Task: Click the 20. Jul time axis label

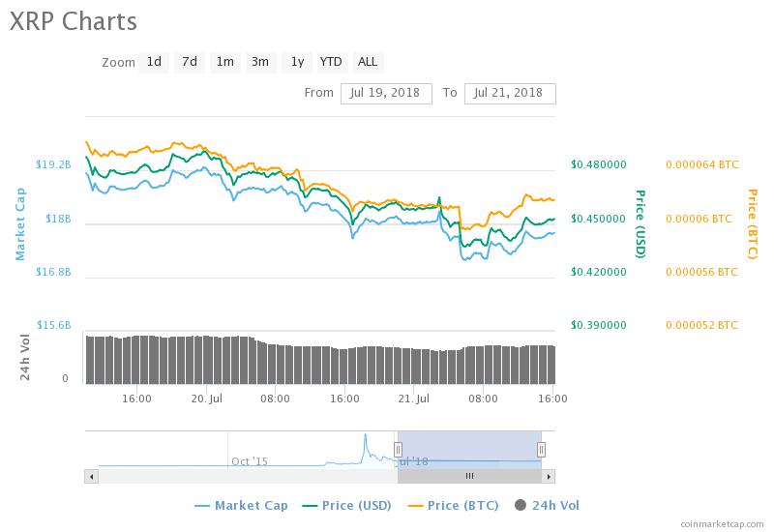Action: click(x=207, y=399)
